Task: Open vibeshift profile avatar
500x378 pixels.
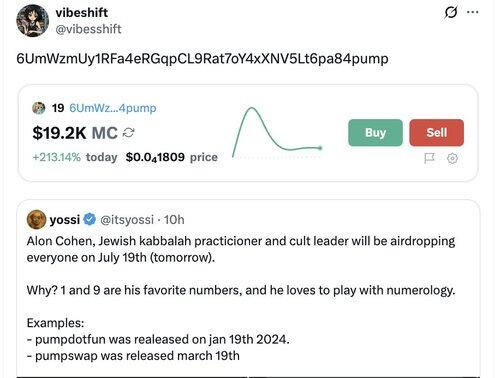Action: (x=32, y=21)
